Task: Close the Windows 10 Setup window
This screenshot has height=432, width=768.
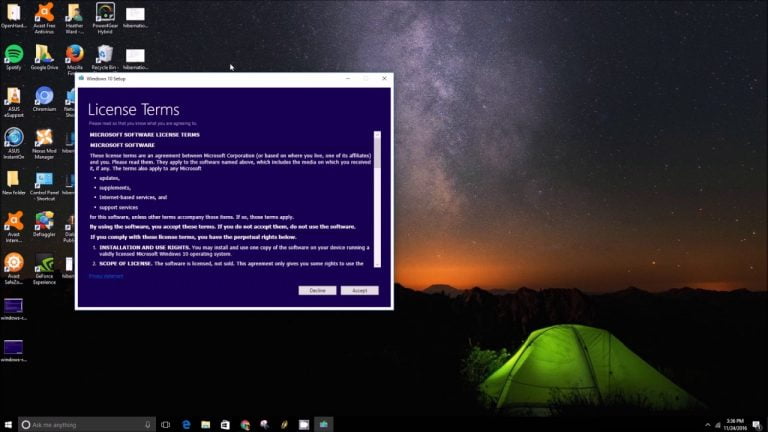Action: [383, 77]
